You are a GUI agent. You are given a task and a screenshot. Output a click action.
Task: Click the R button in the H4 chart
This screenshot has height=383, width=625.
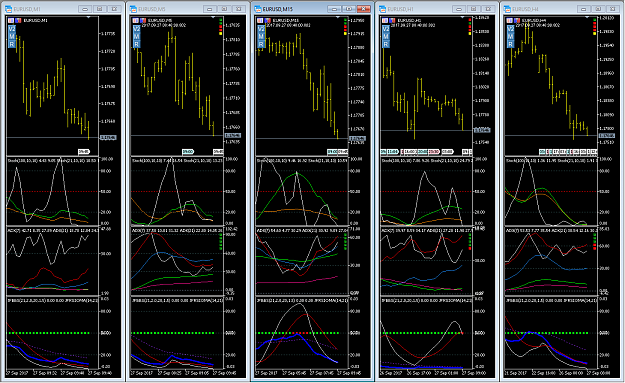[511, 44]
